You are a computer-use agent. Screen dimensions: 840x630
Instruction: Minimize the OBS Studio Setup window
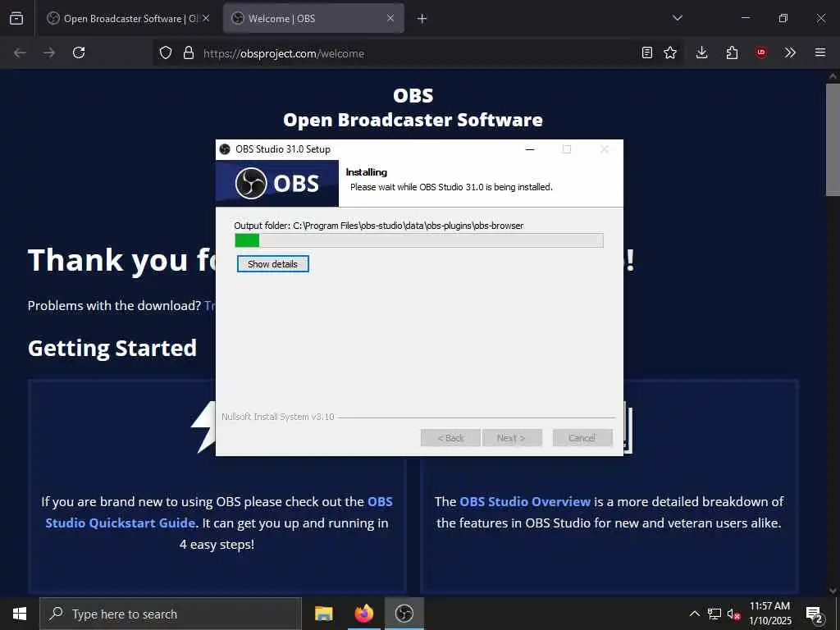(x=530, y=149)
